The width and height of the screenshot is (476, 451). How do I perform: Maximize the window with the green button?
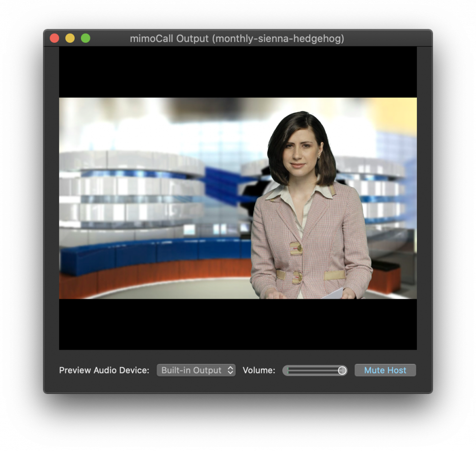86,38
